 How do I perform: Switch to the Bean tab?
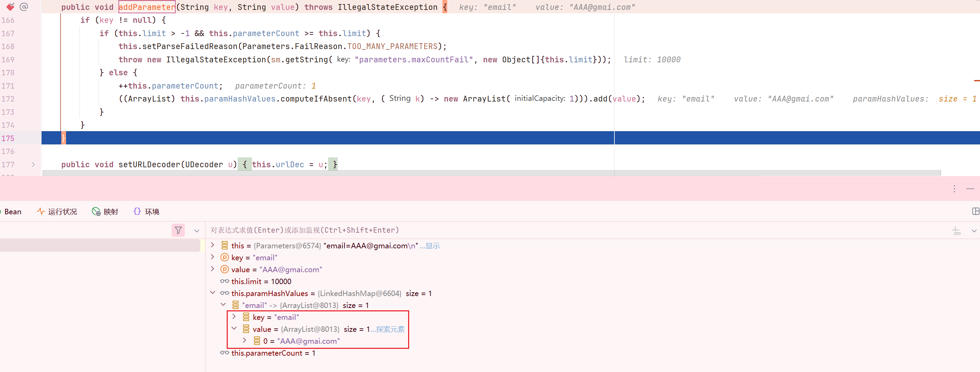point(13,212)
